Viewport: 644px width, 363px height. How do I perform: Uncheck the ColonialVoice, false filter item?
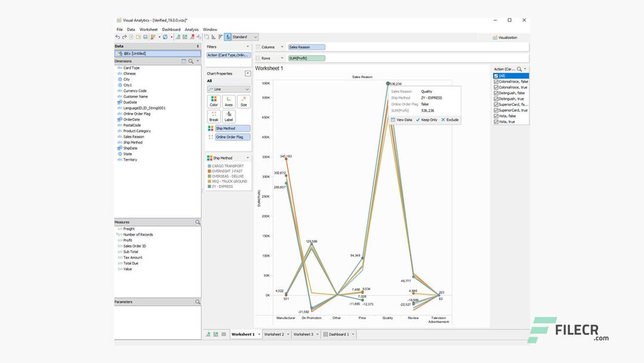coord(496,81)
